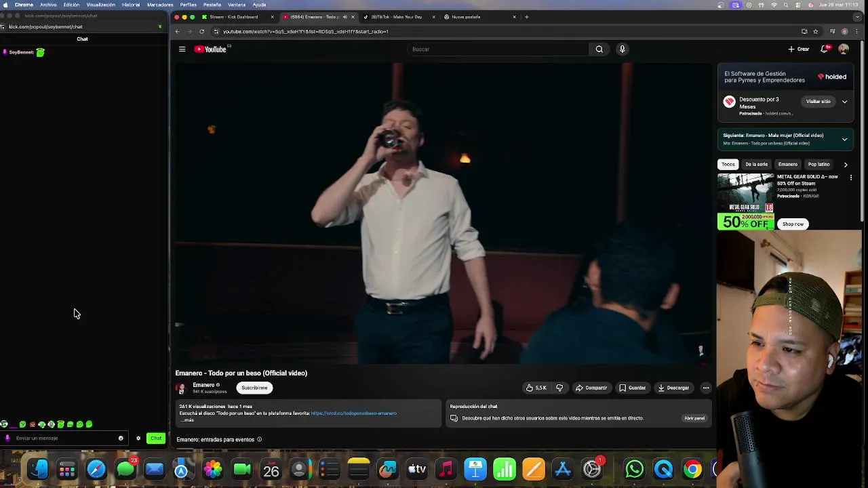The width and height of the screenshot is (868, 488).
Task: Select the Pop latino chip
Action: click(x=818, y=164)
